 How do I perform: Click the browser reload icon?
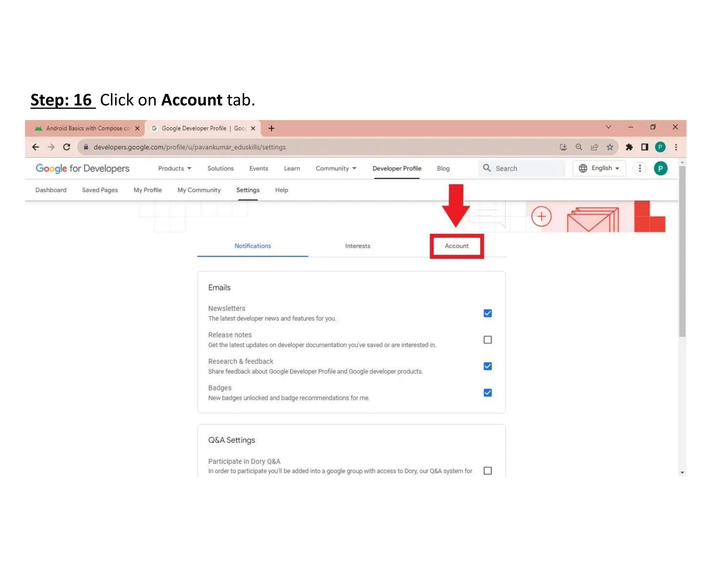coord(66,147)
